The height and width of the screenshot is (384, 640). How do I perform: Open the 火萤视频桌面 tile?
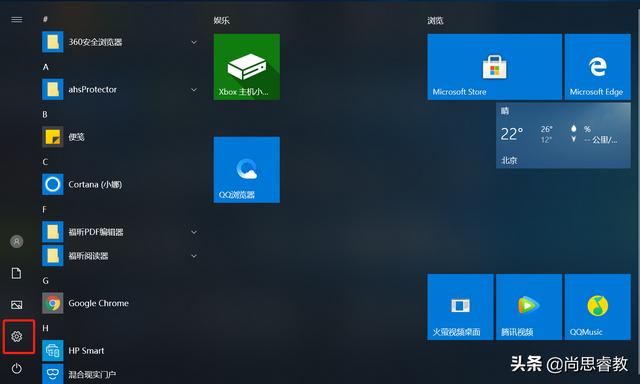(460, 307)
